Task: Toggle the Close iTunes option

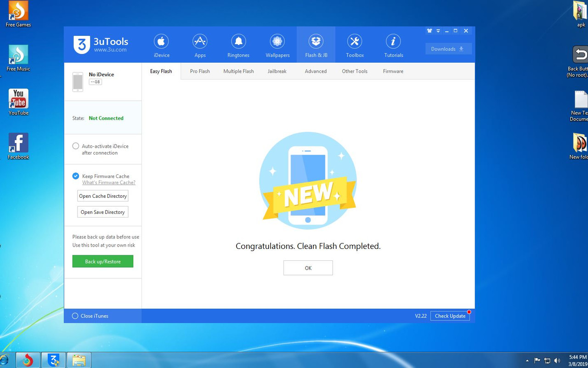Action: click(75, 316)
